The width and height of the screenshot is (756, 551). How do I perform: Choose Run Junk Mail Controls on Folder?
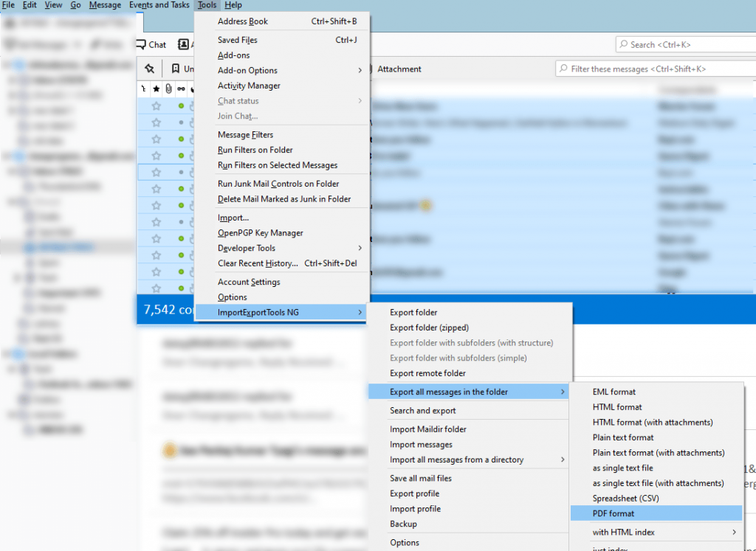coord(281,184)
